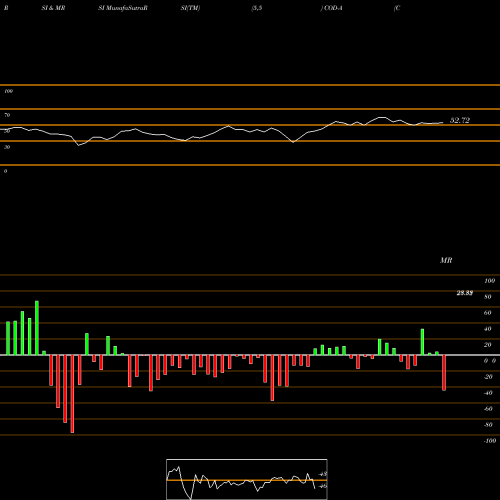Click the -60 label on MR axis
The width and height of the screenshot is (500, 500).
tap(488, 409)
